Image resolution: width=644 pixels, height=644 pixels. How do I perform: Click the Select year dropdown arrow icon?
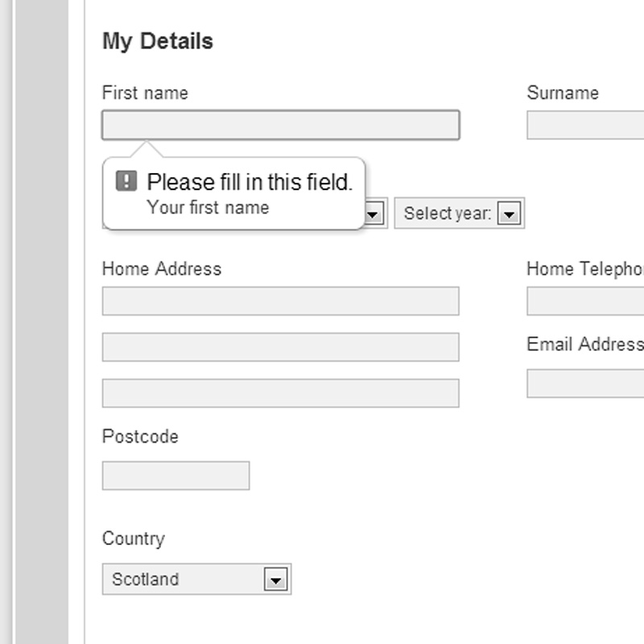[x=509, y=213]
